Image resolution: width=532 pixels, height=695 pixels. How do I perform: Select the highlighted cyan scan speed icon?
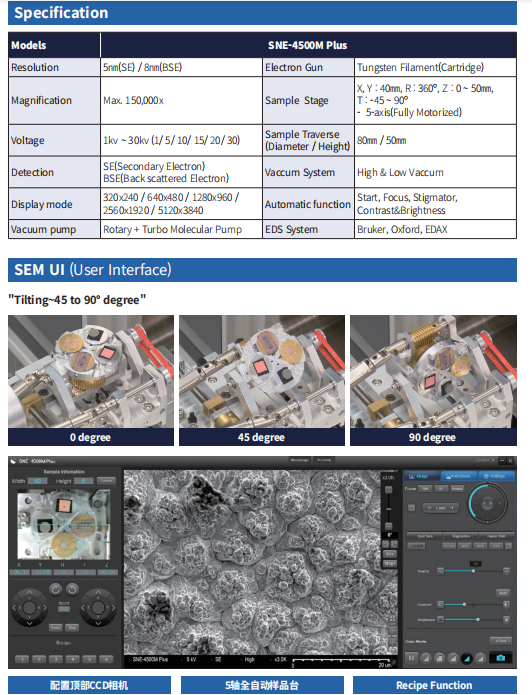pyautogui.click(x=466, y=658)
